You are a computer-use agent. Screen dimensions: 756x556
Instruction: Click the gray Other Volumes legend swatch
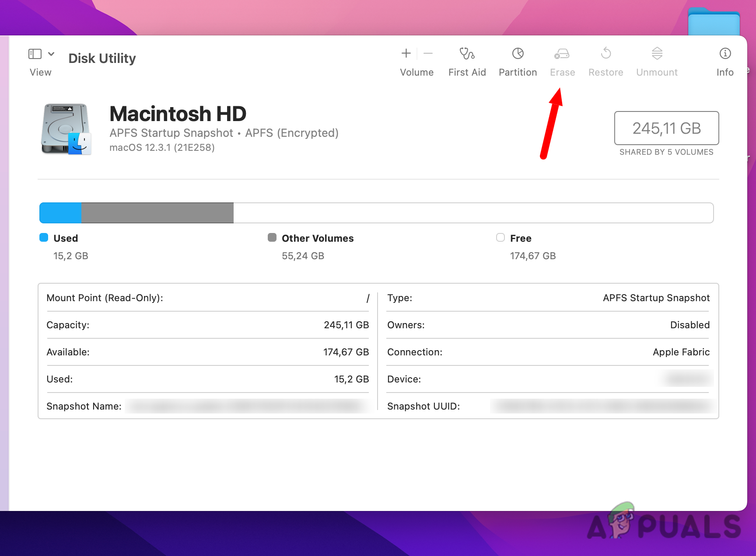point(272,237)
